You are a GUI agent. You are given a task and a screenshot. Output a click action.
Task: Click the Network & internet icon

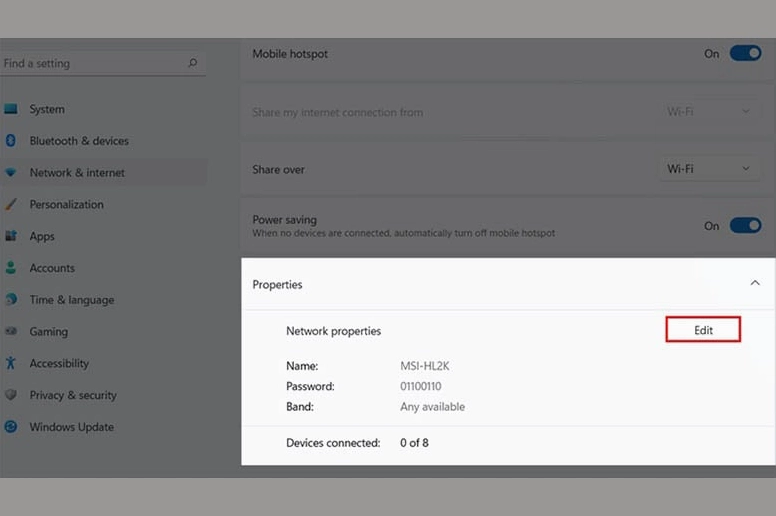coord(11,173)
